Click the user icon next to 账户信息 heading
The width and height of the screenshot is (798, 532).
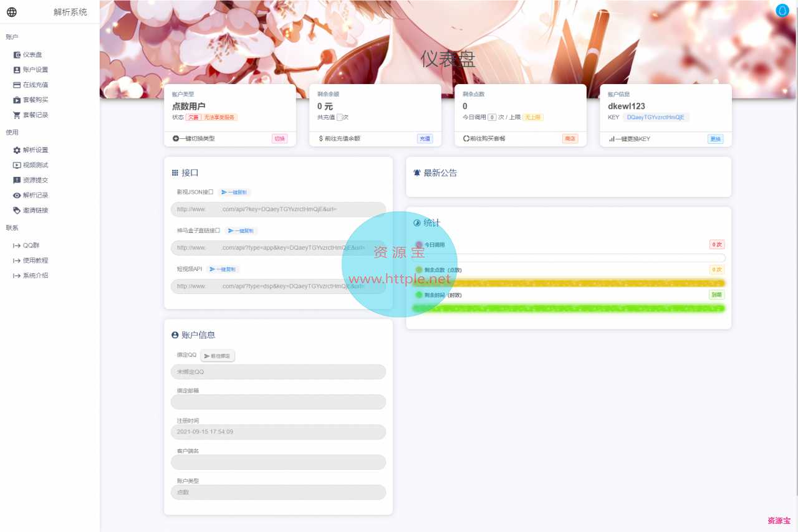click(x=175, y=335)
